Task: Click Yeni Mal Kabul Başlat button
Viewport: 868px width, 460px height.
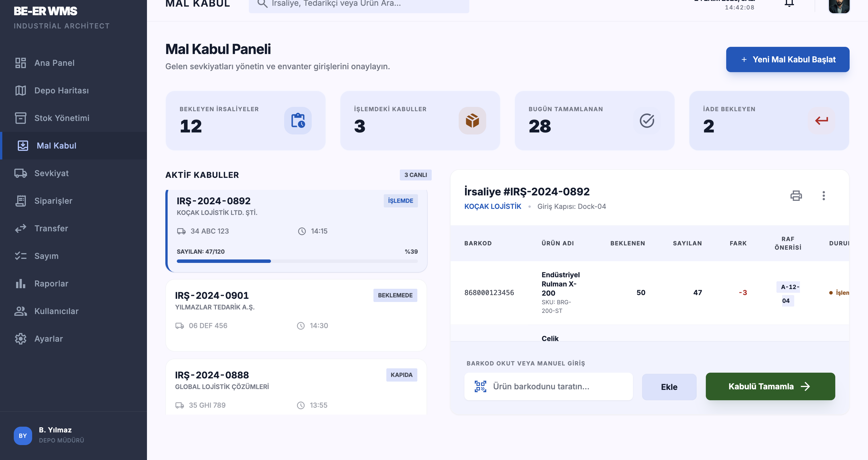Action: [x=788, y=59]
